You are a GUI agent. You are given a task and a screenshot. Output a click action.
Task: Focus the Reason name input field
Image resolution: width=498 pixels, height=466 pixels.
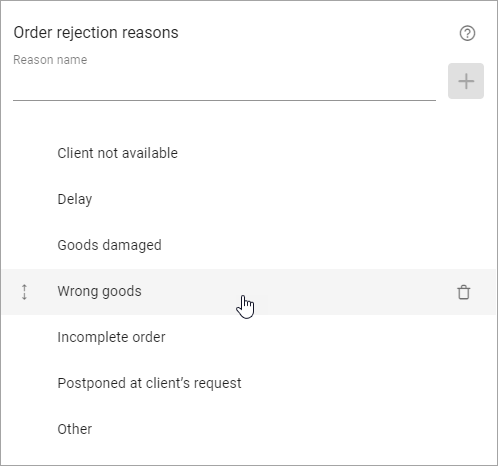224,83
